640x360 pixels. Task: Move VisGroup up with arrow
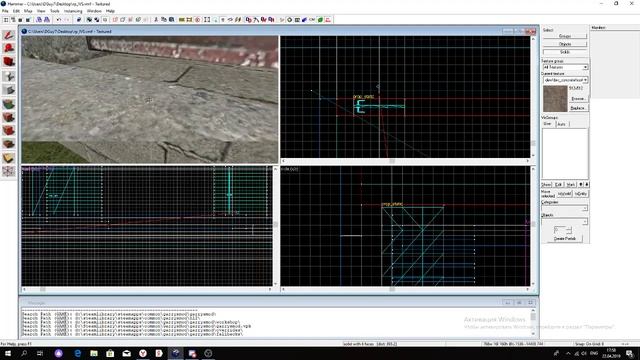point(581,184)
